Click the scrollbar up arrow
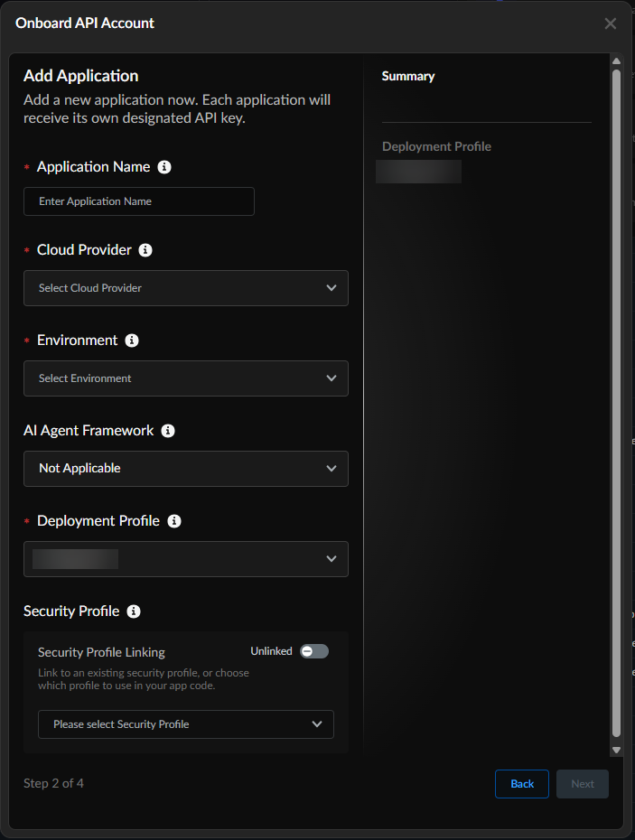Image resolution: width=635 pixels, height=840 pixels. tap(617, 61)
